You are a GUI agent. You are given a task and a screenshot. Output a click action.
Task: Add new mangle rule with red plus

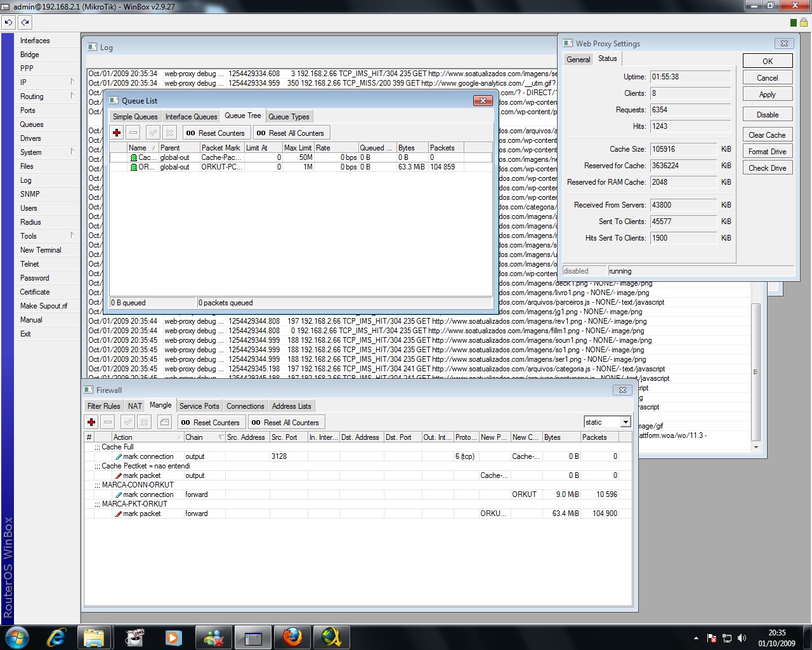click(91, 422)
